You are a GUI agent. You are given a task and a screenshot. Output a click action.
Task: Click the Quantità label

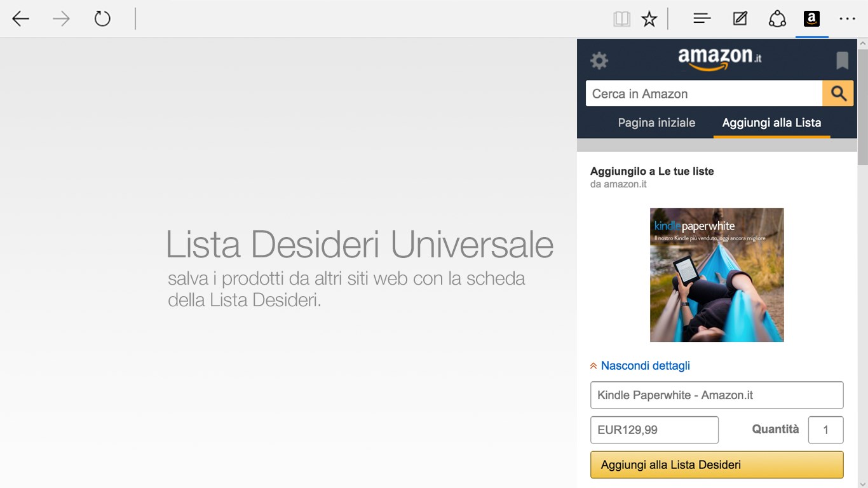click(x=775, y=429)
